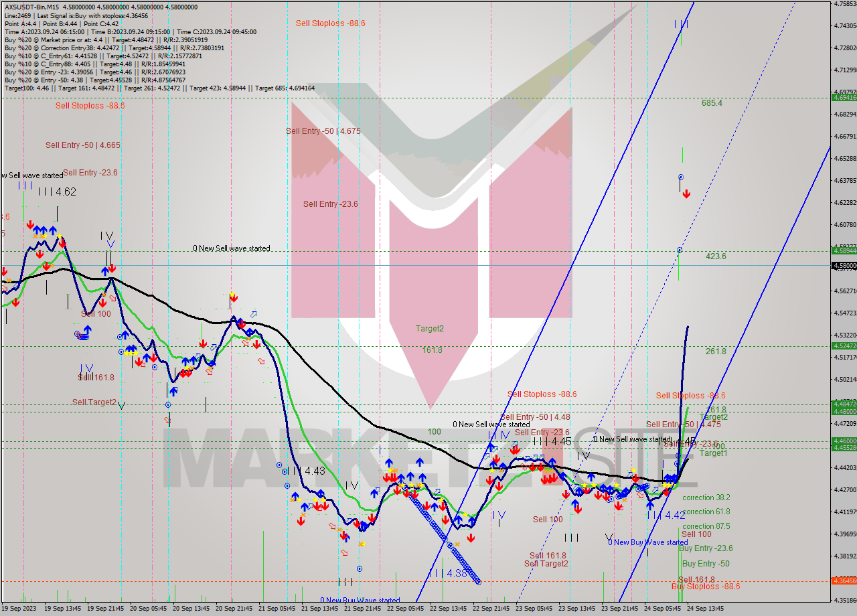
Task: Select the green 4.58944 price tag
Action: 844,250
